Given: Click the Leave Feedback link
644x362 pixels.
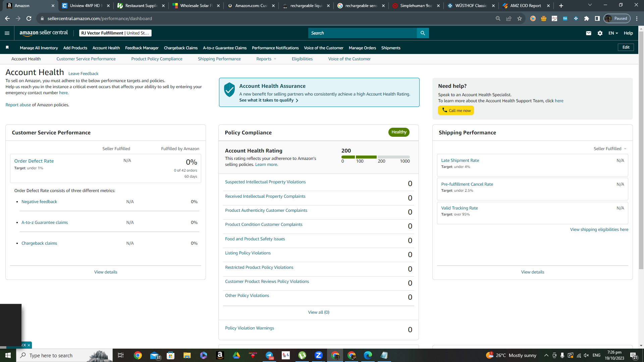Looking at the screenshot, I should coord(83,73).
